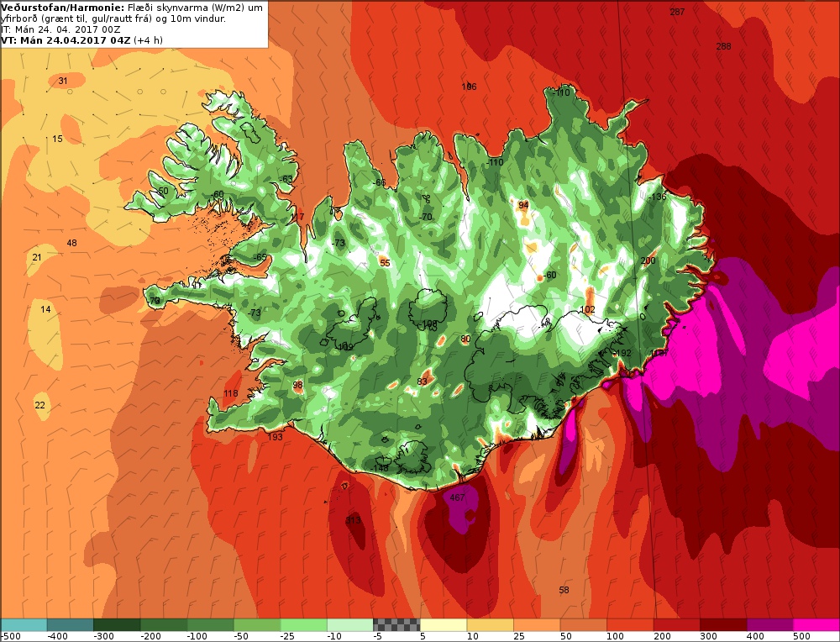Click the map value 313 in the dark red ocean patch
This screenshot has height=642, width=840.
tap(353, 520)
